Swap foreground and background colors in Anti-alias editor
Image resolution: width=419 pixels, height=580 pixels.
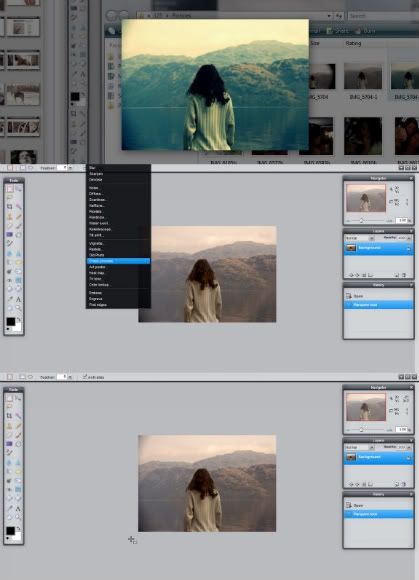click(x=18, y=528)
